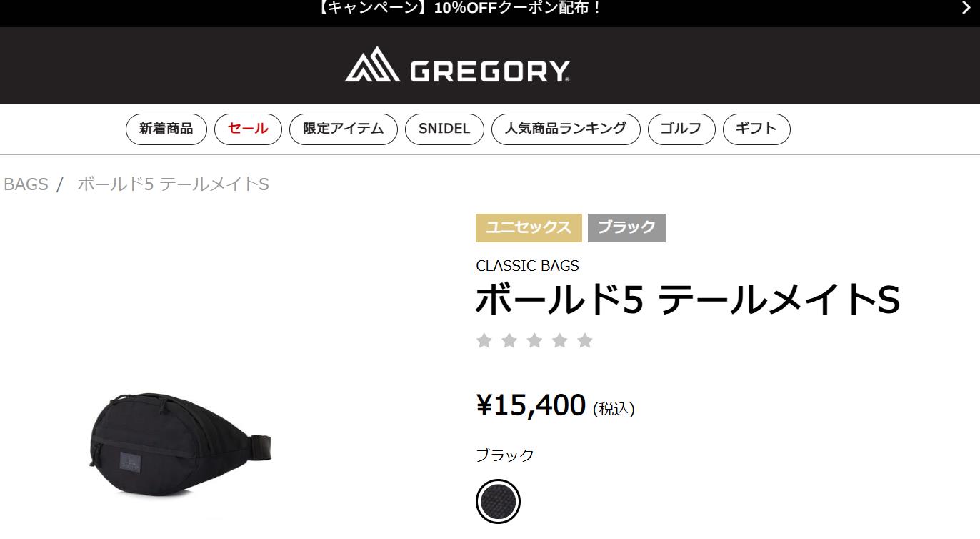Follow the BAGS breadcrumb link
The width and height of the screenshot is (980, 539).
(x=26, y=184)
